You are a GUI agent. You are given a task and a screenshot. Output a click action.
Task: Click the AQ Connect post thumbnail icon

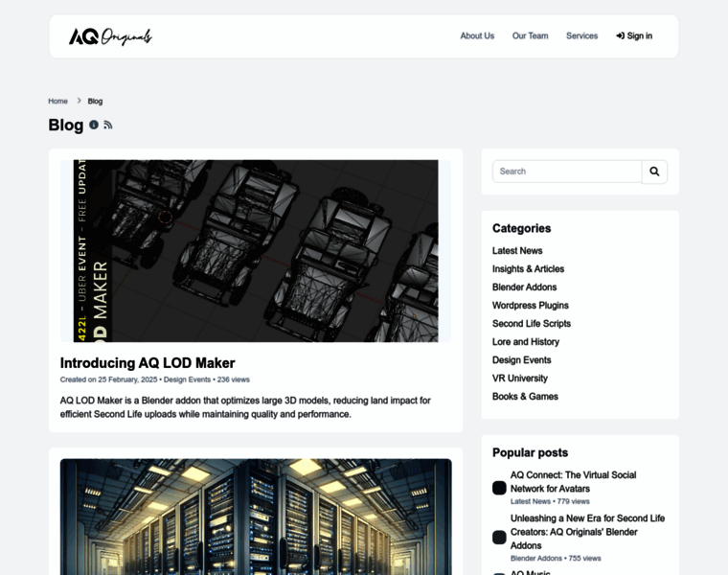[499, 488]
